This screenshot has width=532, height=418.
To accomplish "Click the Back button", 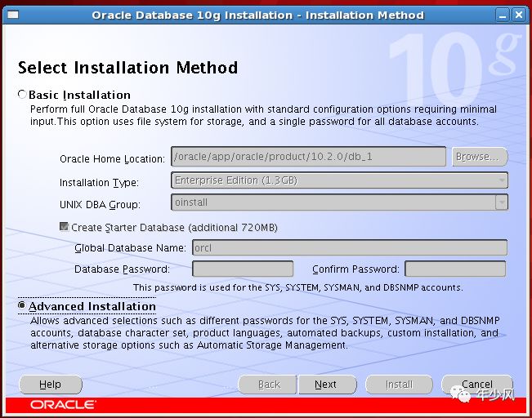I will pyautogui.click(x=268, y=385).
